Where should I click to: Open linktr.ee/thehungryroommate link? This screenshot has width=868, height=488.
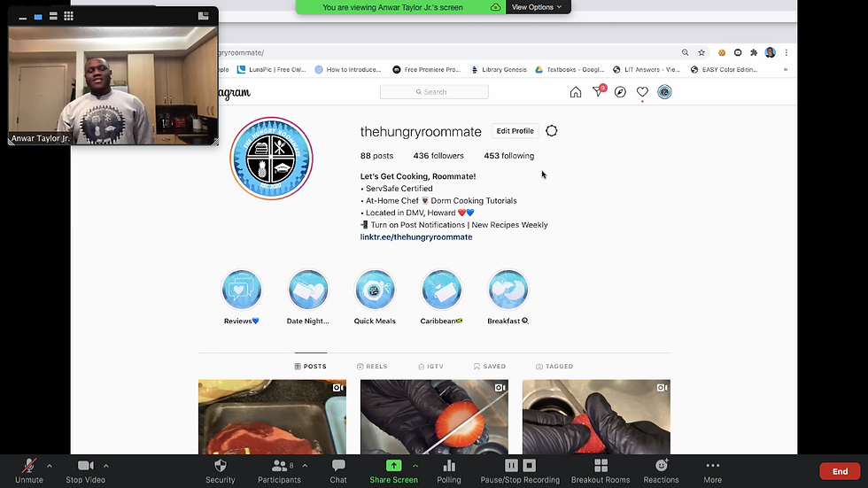pos(416,236)
